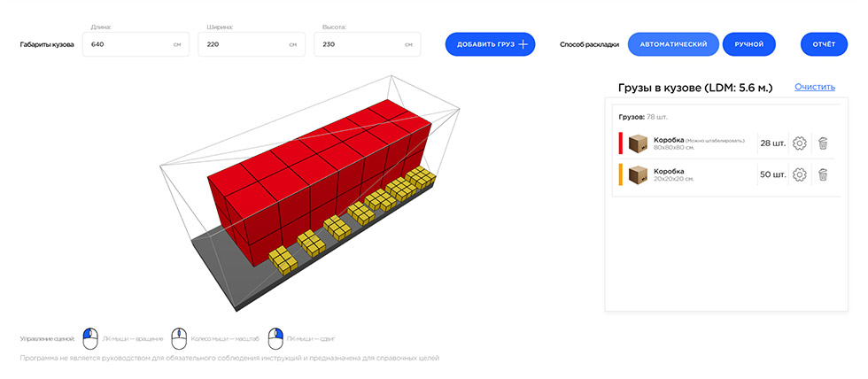The height and width of the screenshot is (379, 868).
Task: Open settings gear for 20x20x20 box
Action: (799, 174)
